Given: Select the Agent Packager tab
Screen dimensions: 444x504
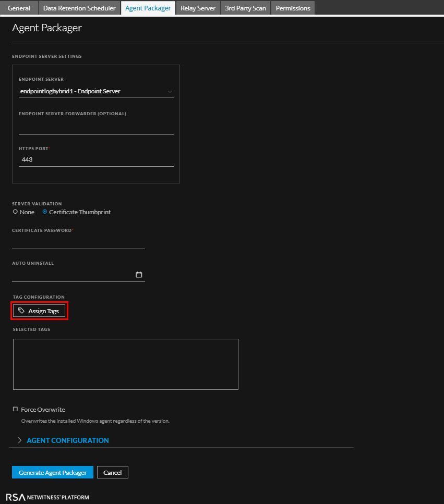Looking at the screenshot, I should (148, 8).
